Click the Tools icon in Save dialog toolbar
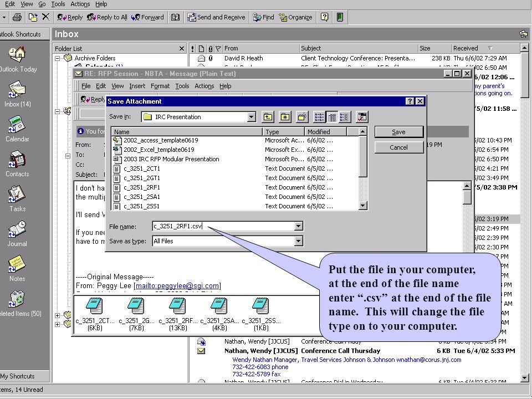The height and width of the screenshot is (399, 532). [x=362, y=117]
